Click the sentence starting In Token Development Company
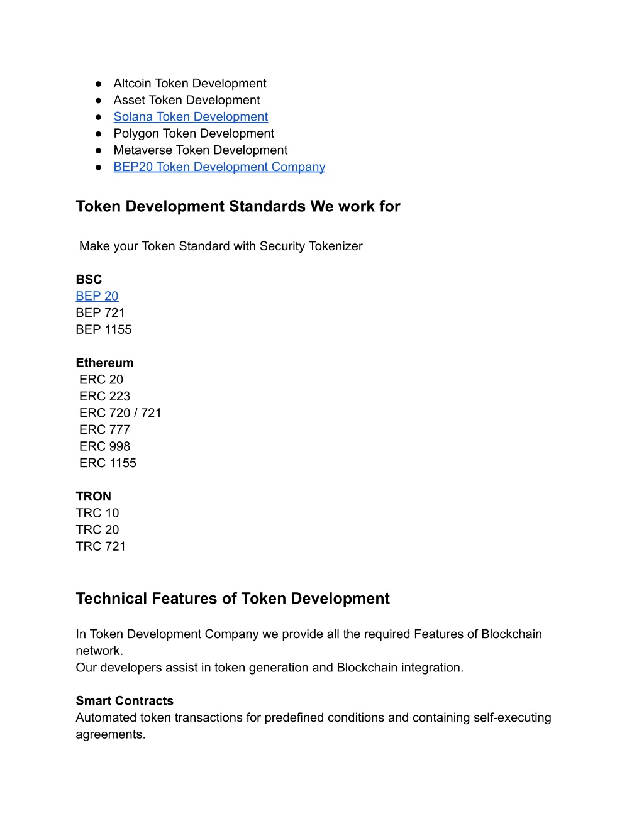 pyautogui.click(x=309, y=643)
